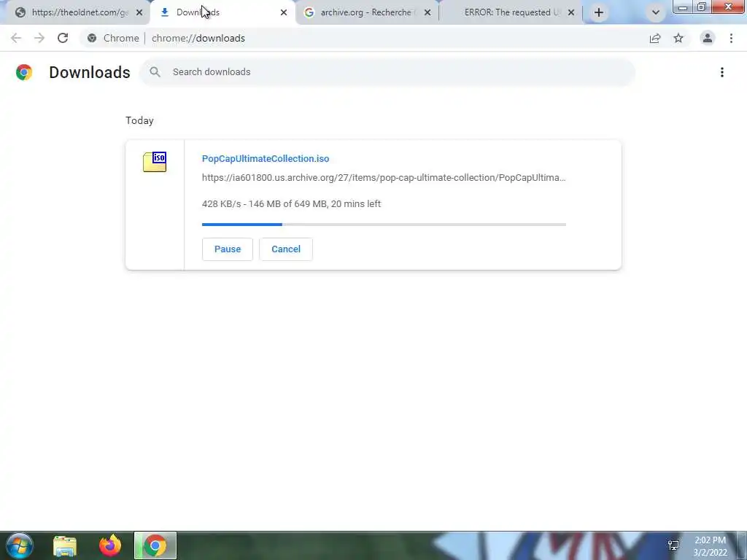The image size is (747, 560).
Task: Click the archive.org download source URL
Action: (x=384, y=178)
